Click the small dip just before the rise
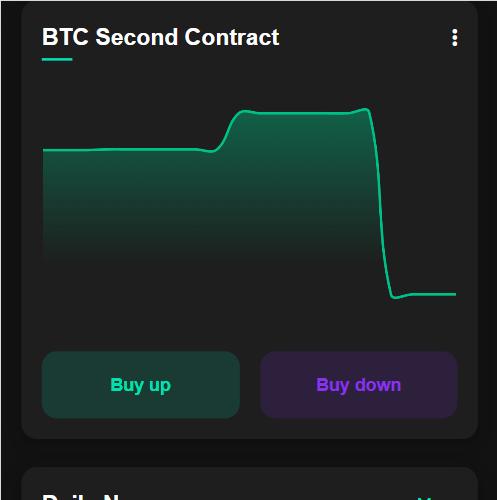The height and width of the screenshot is (500, 497). click(210, 151)
